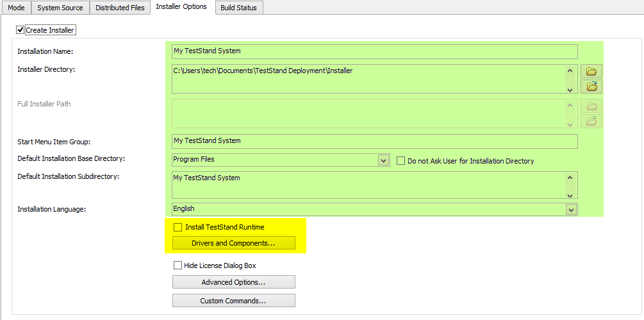Check Install TestStand Runtime

[x=178, y=227]
